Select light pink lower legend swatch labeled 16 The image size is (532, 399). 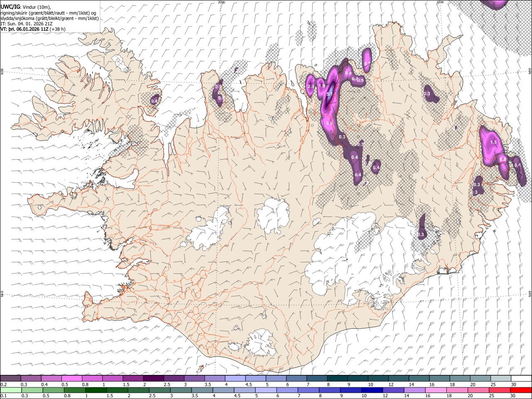[435, 390]
